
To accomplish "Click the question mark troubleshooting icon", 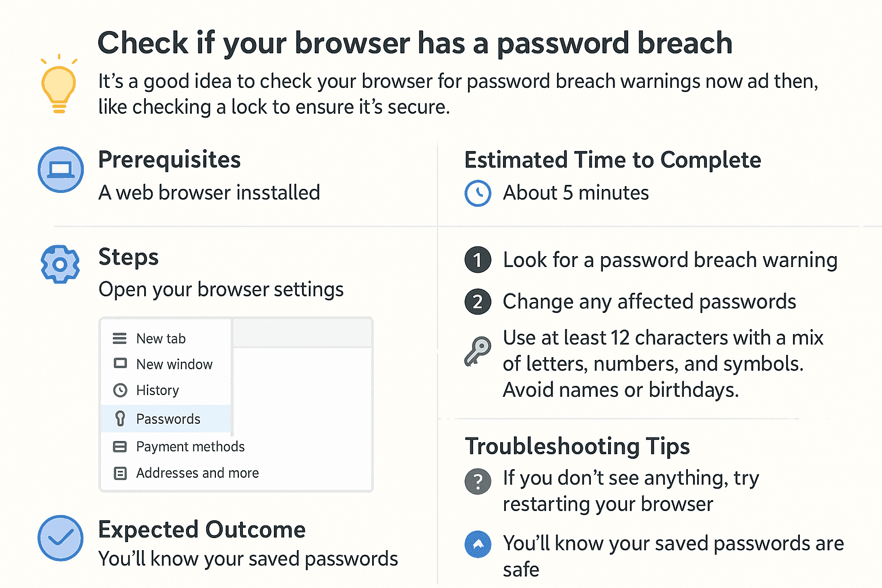I will 478,481.
